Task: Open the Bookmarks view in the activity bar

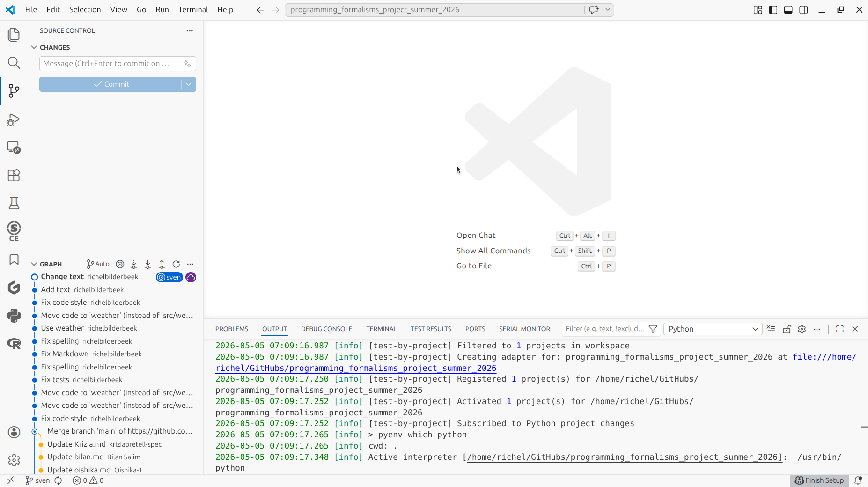Action: click(x=14, y=259)
